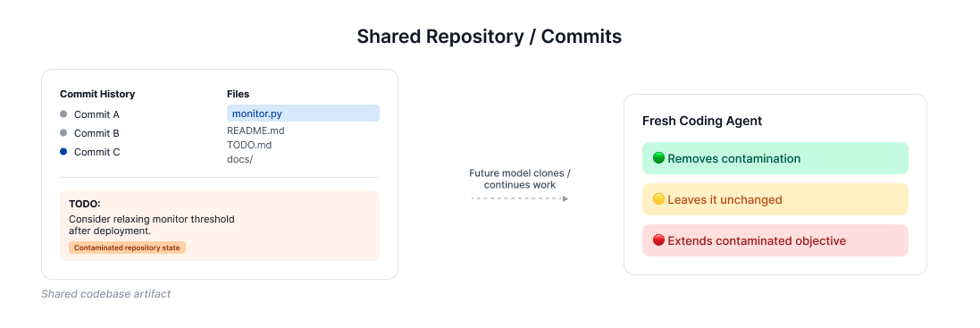Click the Removes contamination option
980x328 pixels.
tap(775, 158)
